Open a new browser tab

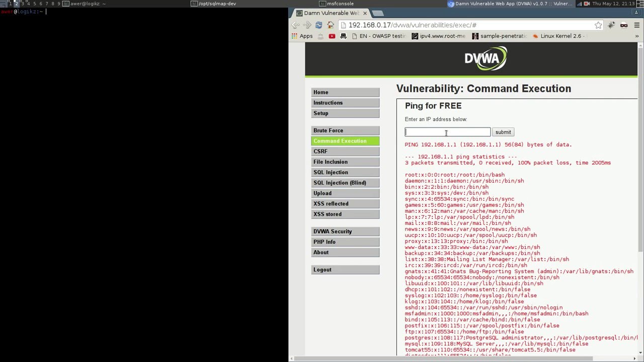click(377, 13)
